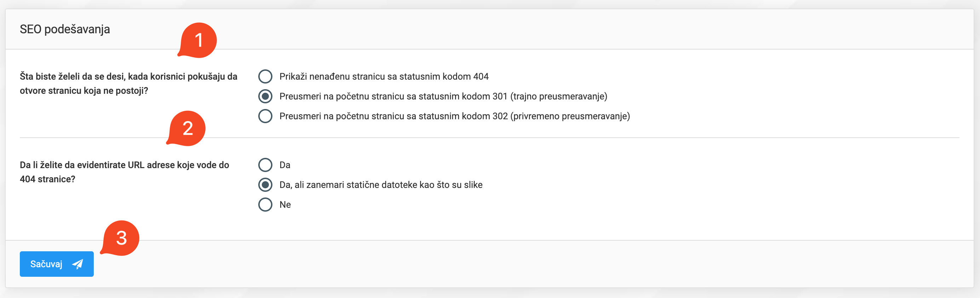
Task: Click the 302 option label text
Action: tap(455, 116)
